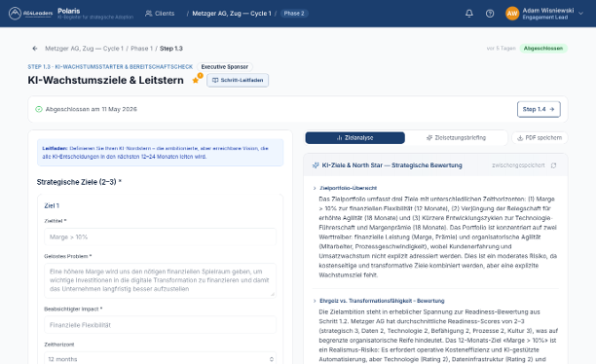Click the Abgeschlossen status badge
Image resolution: width=596 pixels, height=364 pixels.
click(x=543, y=49)
